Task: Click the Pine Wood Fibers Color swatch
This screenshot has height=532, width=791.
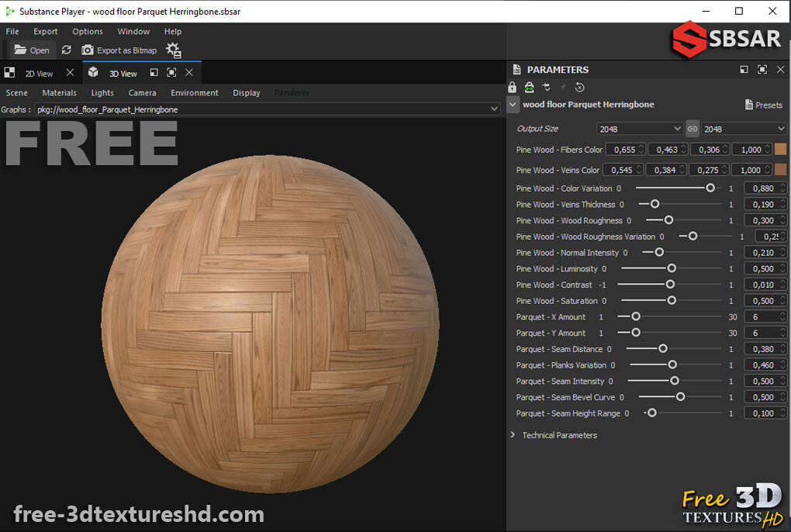Action: pos(779,149)
